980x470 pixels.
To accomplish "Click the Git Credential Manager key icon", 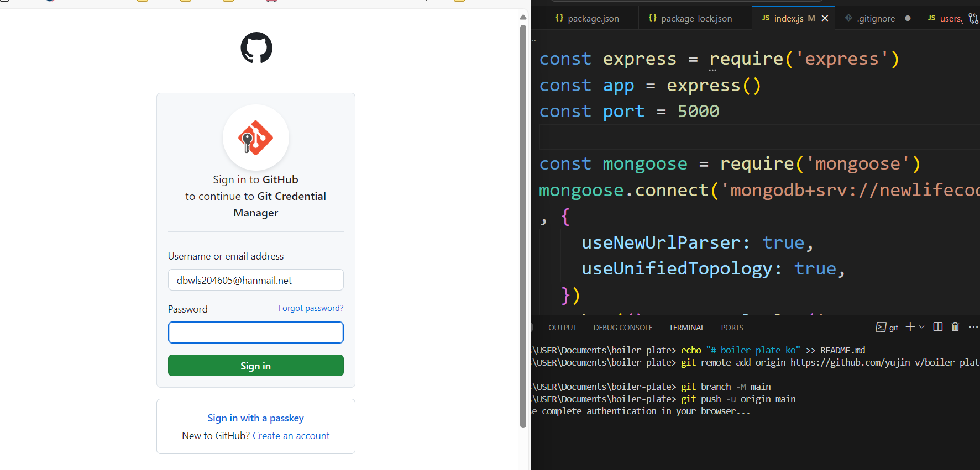I will tap(255, 138).
